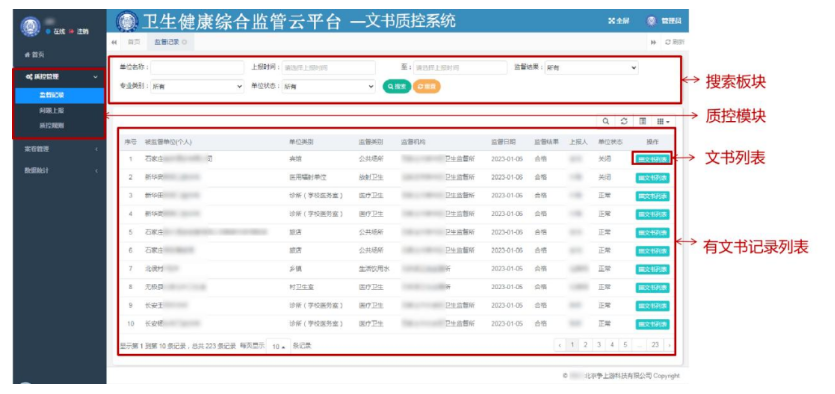Open 文书列表 for row 5
835x394 pixels.
[652, 232]
